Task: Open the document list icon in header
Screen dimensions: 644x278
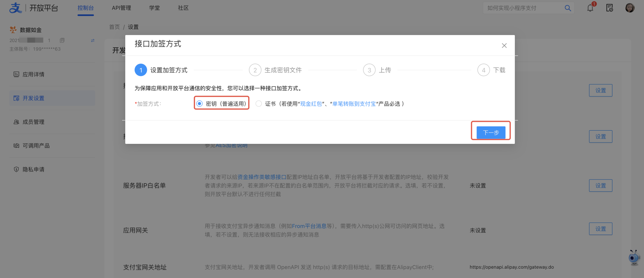Action: 610,8
